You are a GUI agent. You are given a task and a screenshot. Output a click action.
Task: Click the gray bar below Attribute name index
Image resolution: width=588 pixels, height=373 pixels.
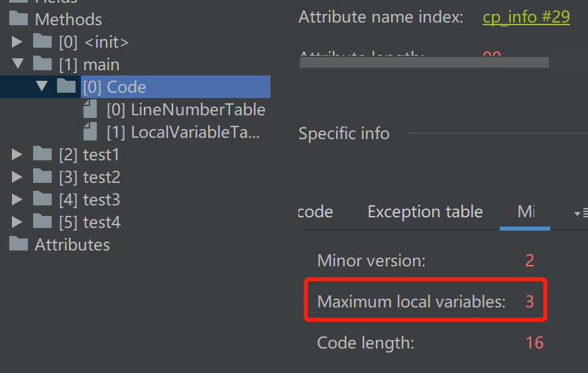tap(424, 62)
